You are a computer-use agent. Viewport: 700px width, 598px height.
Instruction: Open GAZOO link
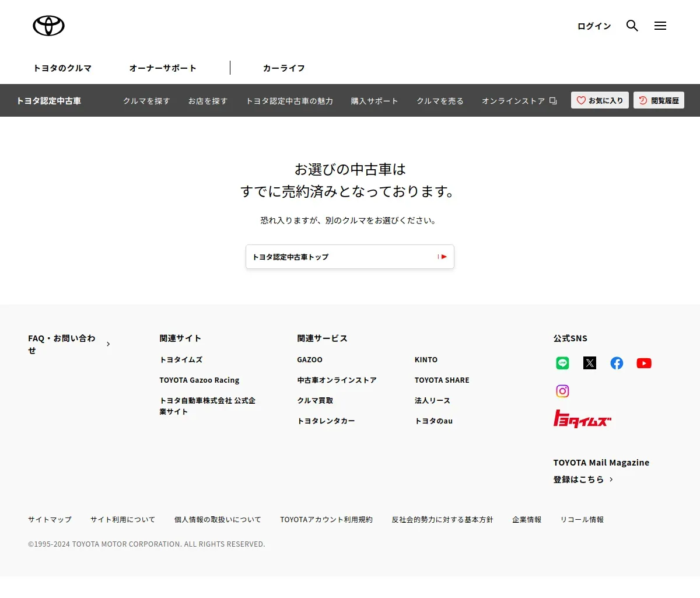(310, 360)
